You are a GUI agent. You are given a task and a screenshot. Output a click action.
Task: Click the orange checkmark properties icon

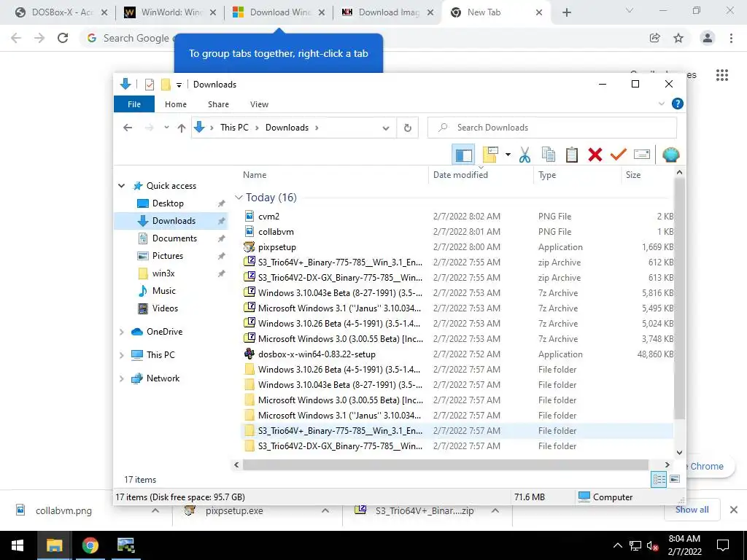pos(619,154)
